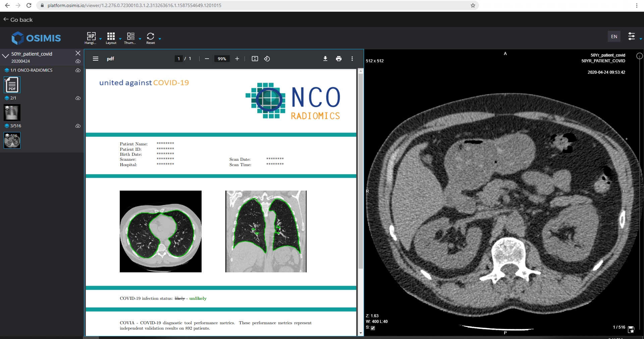Toggle the S: checkbox in CT viewport
This screenshot has height=339, width=644.
click(x=373, y=328)
